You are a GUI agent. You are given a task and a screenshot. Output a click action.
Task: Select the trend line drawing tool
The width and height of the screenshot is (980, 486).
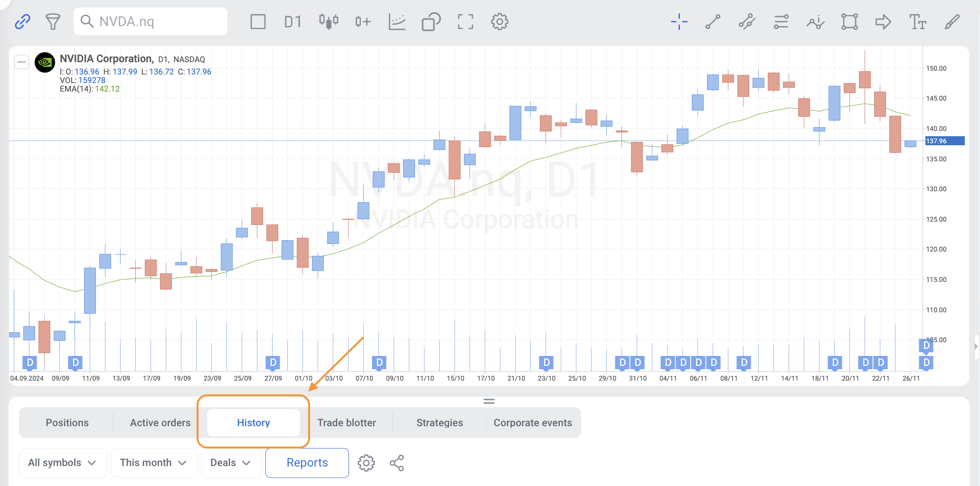point(713,21)
